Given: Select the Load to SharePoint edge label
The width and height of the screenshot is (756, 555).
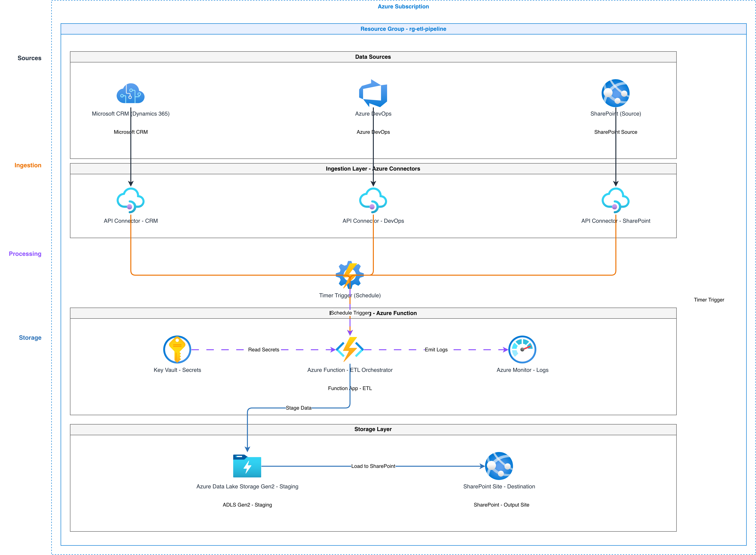Looking at the screenshot, I should (x=373, y=466).
